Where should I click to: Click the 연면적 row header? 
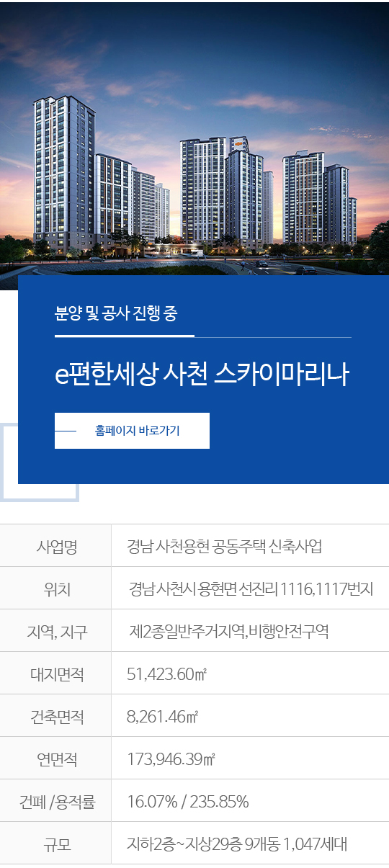click(x=56, y=759)
